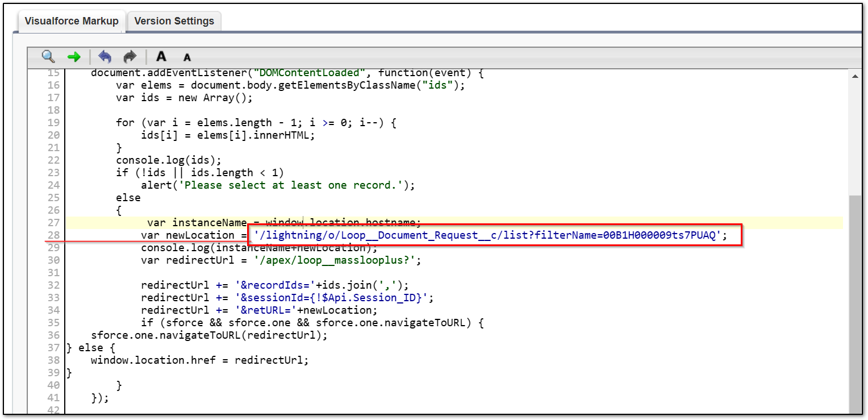The image size is (868, 420).
Task: Increase font size with the large A
Action: click(x=161, y=57)
